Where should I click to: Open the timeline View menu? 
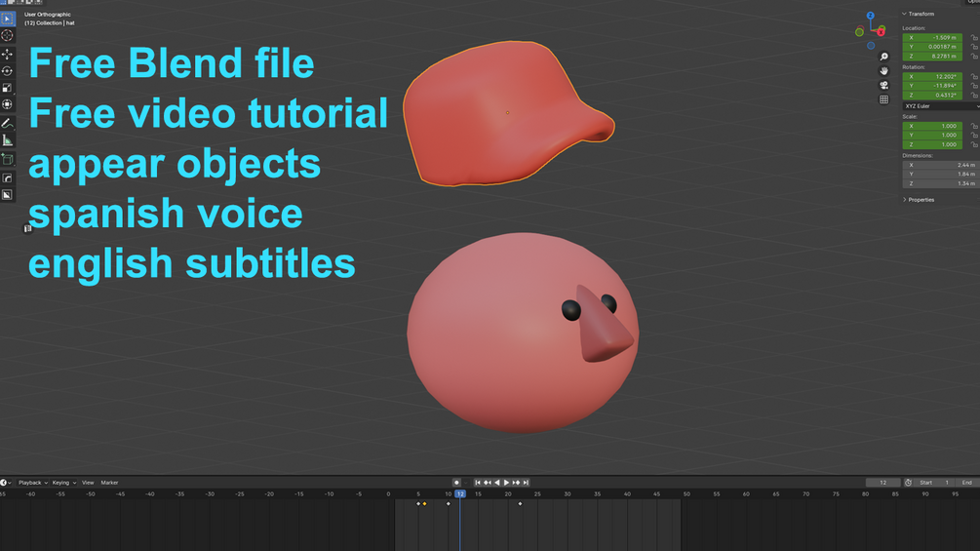click(88, 483)
